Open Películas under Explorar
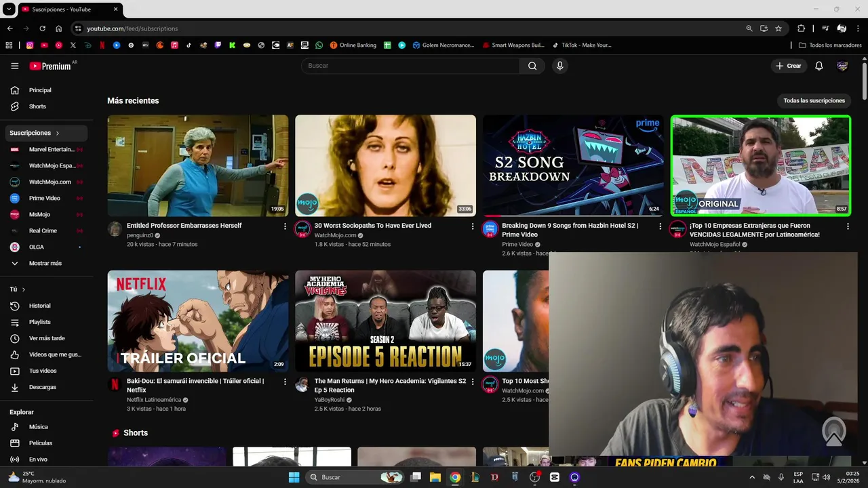The width and height of the screenshot is (868, 488). click(47, 443)
